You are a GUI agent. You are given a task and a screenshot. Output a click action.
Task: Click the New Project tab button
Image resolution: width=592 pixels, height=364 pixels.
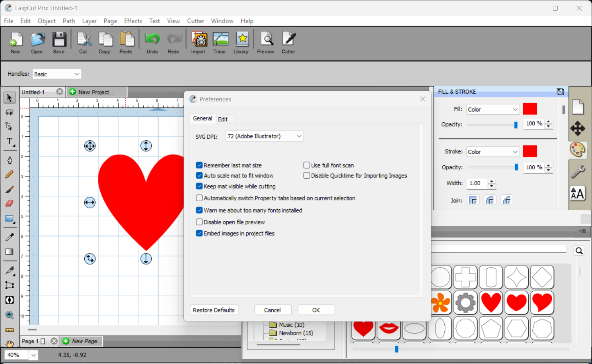[97, 92]
